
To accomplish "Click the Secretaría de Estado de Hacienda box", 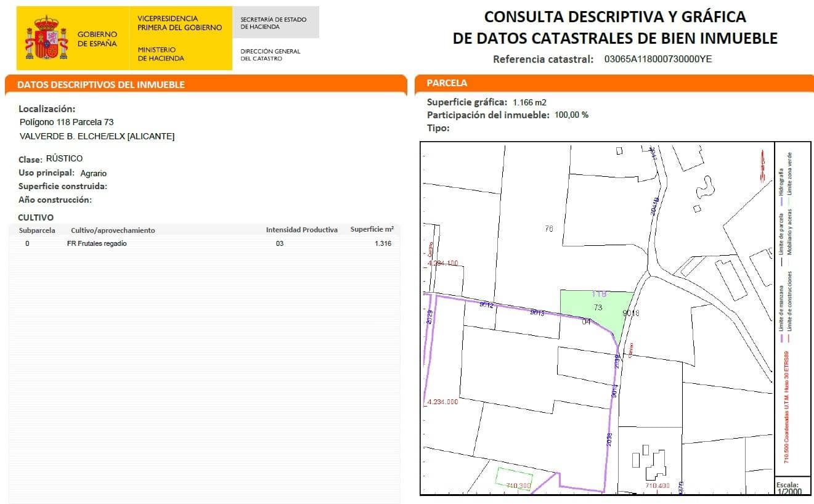I will [x=275, y=23].
